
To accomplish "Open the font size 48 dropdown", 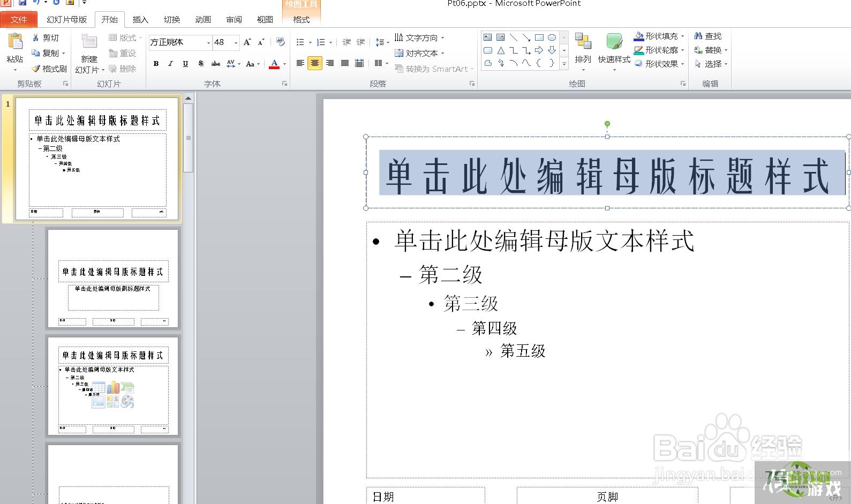I will (x=236, y=42).
